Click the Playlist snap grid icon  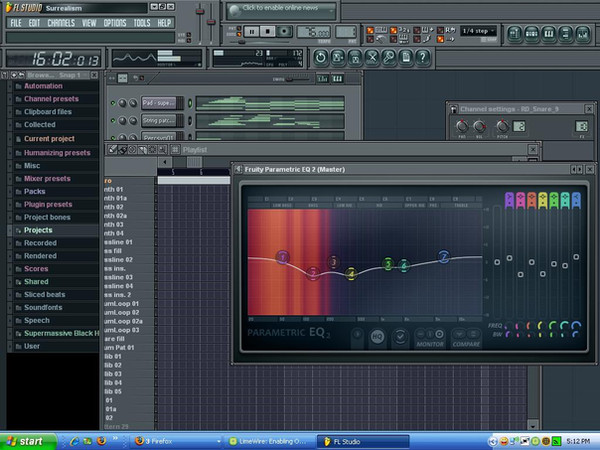point(175,150)
